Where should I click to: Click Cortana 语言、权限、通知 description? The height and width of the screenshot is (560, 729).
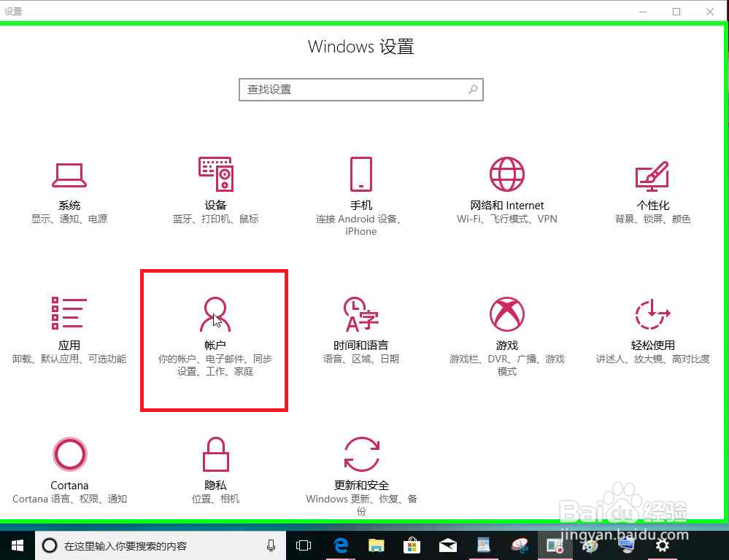69,499
